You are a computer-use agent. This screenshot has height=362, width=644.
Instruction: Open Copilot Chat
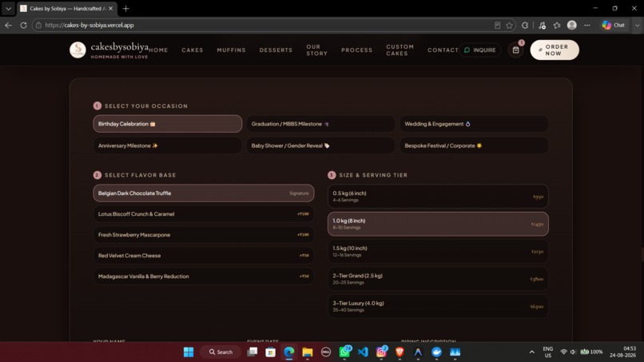614,25
